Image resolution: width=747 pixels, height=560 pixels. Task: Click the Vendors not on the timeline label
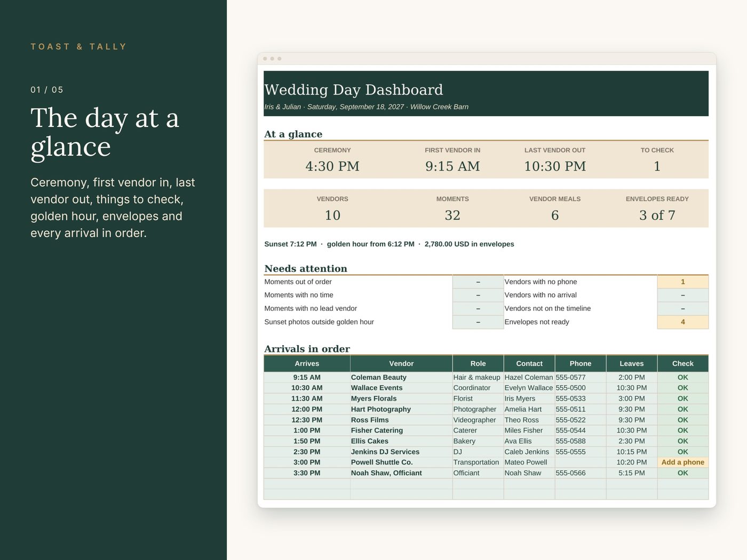[x=547, y=309]
